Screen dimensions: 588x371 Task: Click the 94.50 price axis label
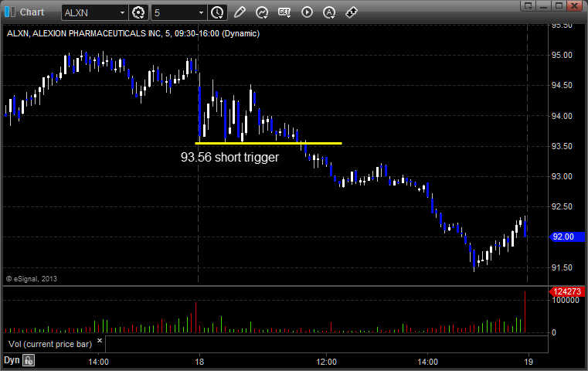tap(562, 86)
